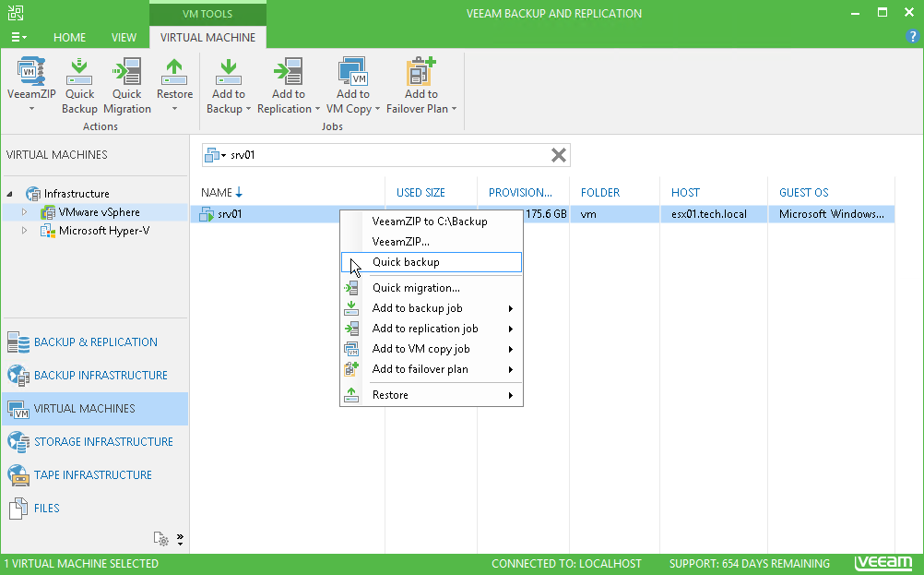Click the CONNECTED TO: LOCALHOST status text
This screenshot has width=924, height=575.
click(x=566, y=564)
